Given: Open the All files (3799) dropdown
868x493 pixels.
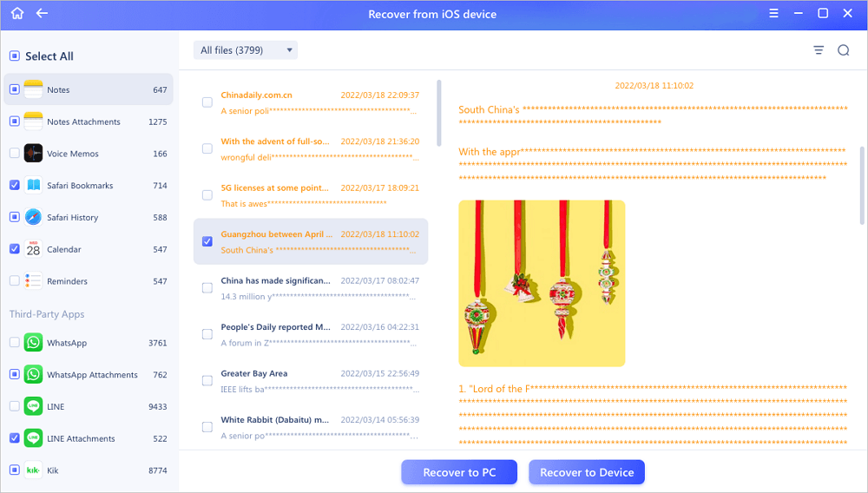Looking at the screenshot, I should pos(246,50).
